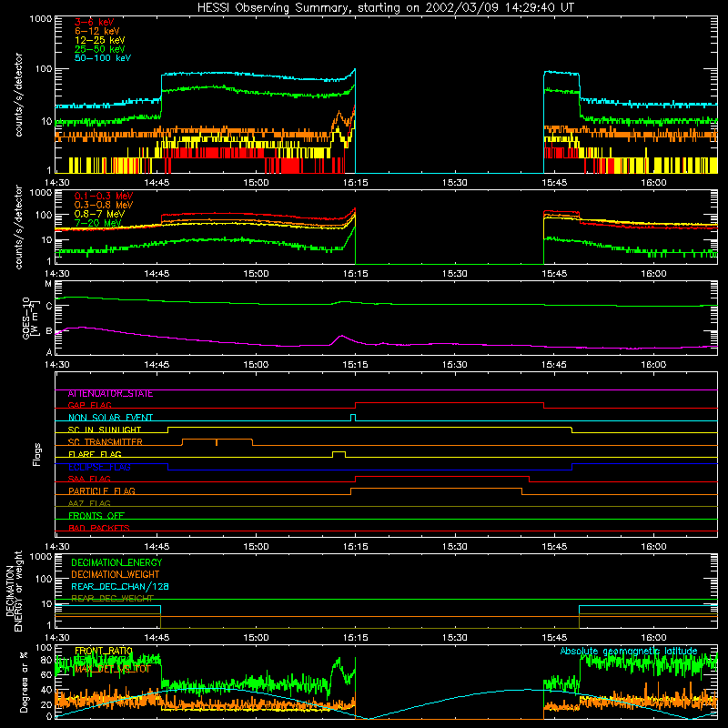The width and height of the screenshot is (728, 728).
Task: Click the magenta GOES curve's flare peak
Action: coord(342,336)
